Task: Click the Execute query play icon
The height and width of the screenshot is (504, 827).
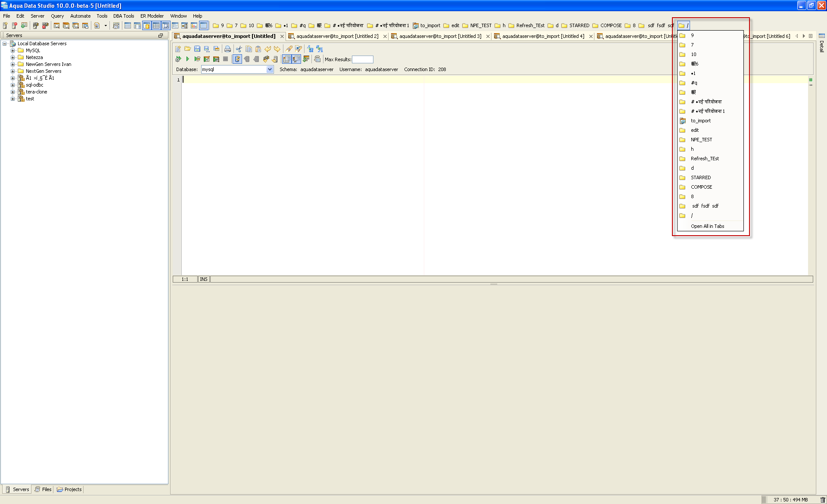Action: [187, 59]
